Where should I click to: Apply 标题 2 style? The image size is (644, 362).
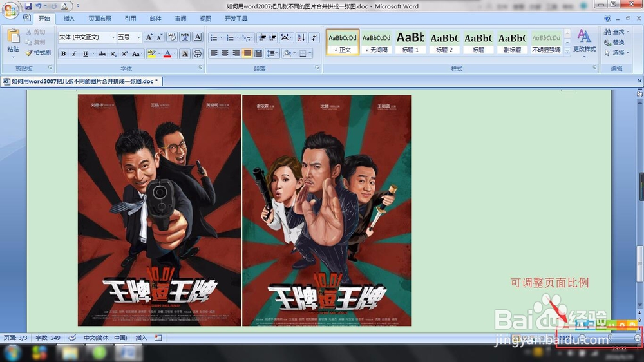(x=444, y=42)
